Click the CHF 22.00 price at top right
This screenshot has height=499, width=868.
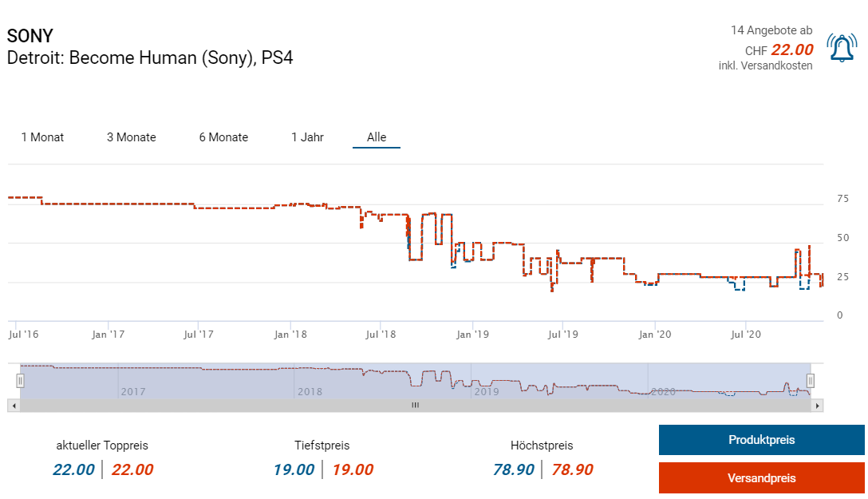click(791, 50)
